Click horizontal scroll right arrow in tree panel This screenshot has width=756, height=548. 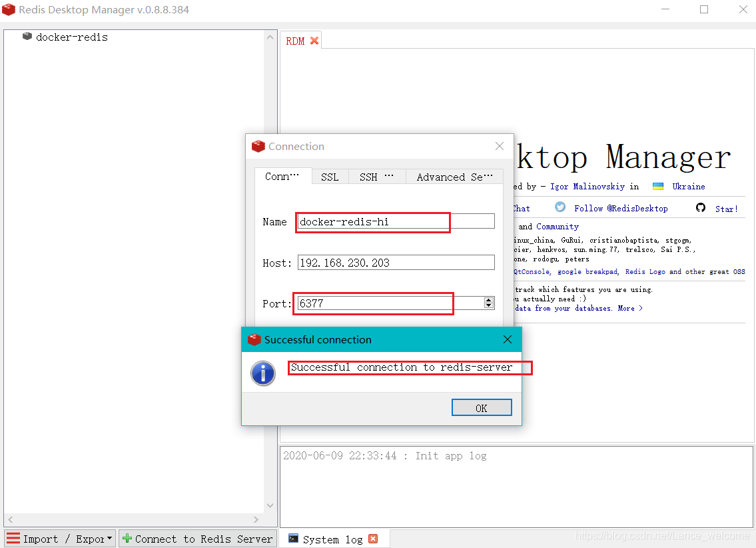[x=256, y=519]
